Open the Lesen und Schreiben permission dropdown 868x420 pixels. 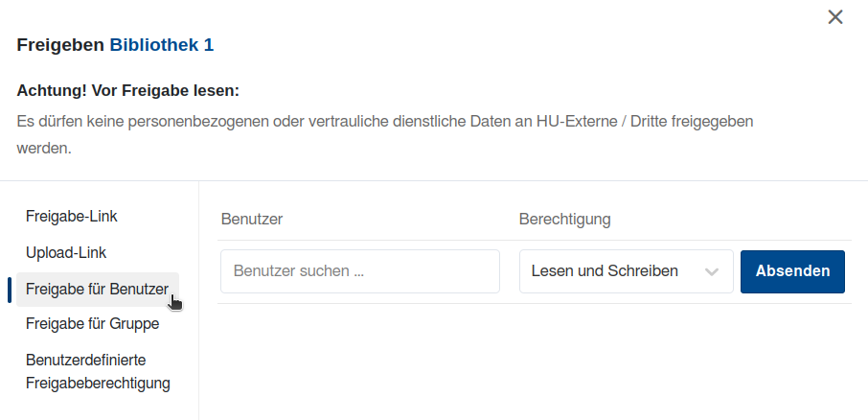coord(605,271)
